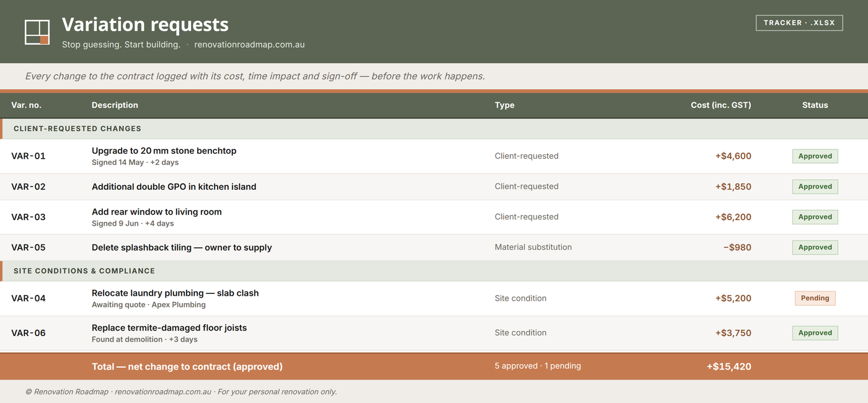Select the +$1,850 cost value
The height and width of the screenshot is (403, 868).
coord(733,187)
